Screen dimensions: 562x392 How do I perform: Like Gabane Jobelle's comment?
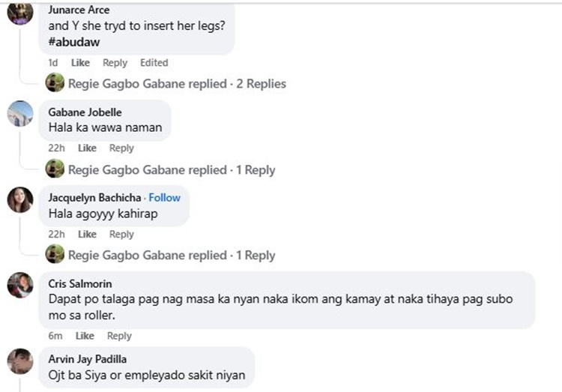coord(87,148)
